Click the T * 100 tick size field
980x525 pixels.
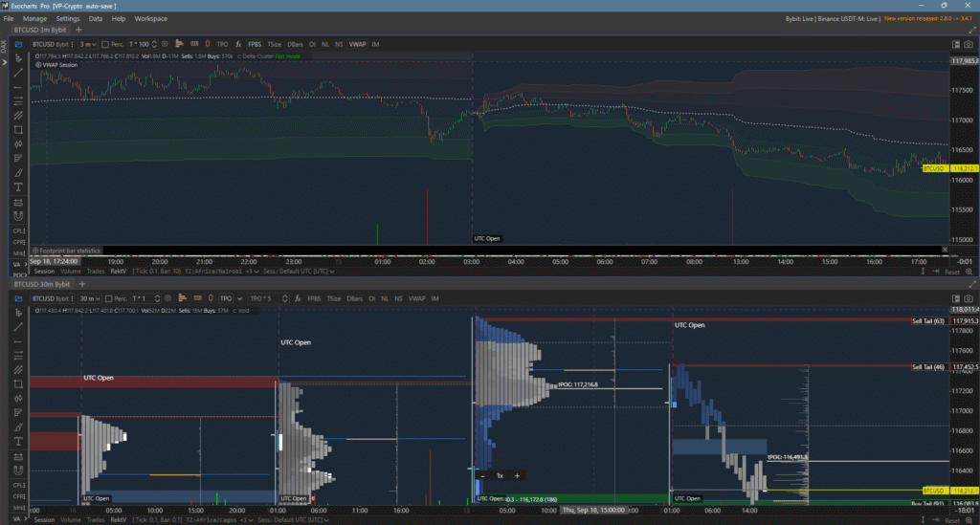coord(140,44)
